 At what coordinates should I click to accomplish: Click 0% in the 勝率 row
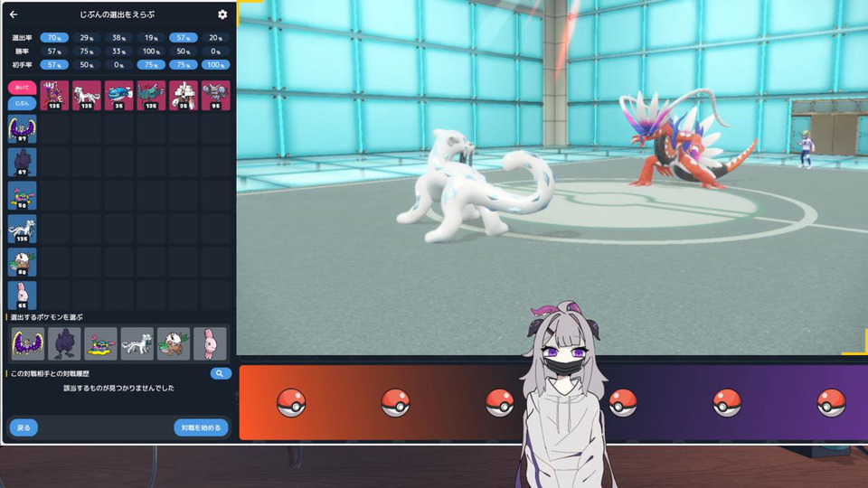coord(215,51)
